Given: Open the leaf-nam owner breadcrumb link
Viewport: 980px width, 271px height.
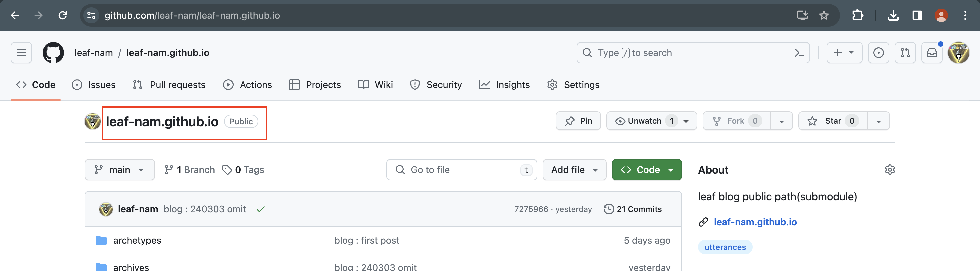Looking at the screenshot, I should pyautogui.click(x=94, y=53).
